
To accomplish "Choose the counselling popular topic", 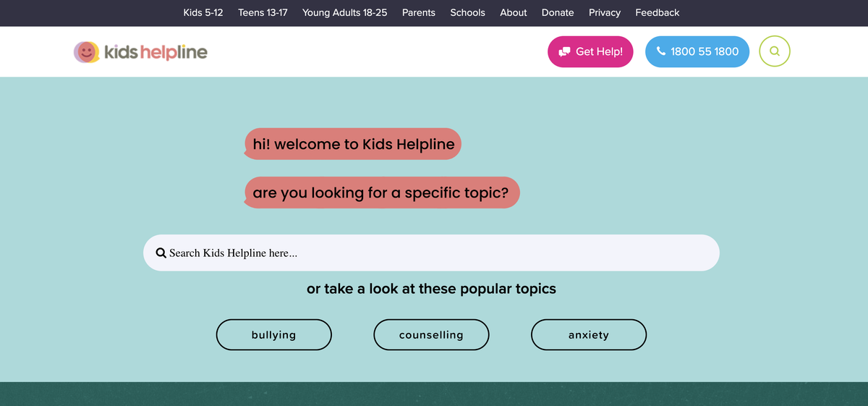I will click(x=431, y=334).
